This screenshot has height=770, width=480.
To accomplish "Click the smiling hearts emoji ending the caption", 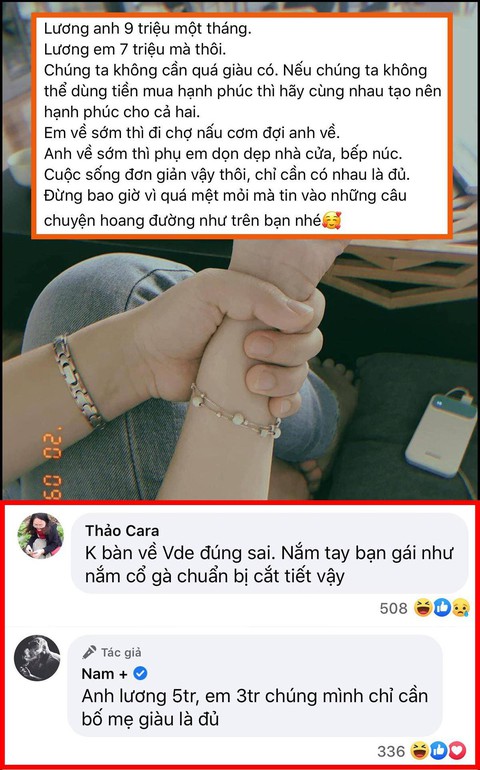I will click(332, 221).
